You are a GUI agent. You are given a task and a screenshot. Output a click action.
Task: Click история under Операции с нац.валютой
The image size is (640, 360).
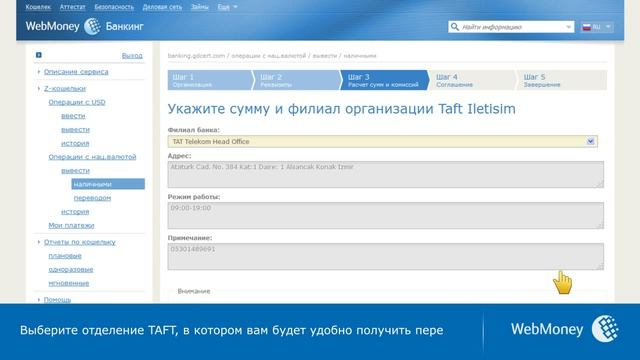[75, 211]
